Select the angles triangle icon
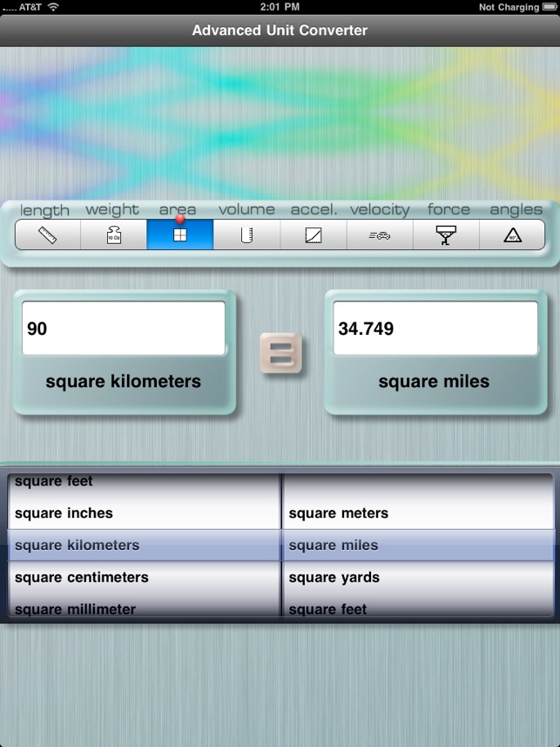 512,234
